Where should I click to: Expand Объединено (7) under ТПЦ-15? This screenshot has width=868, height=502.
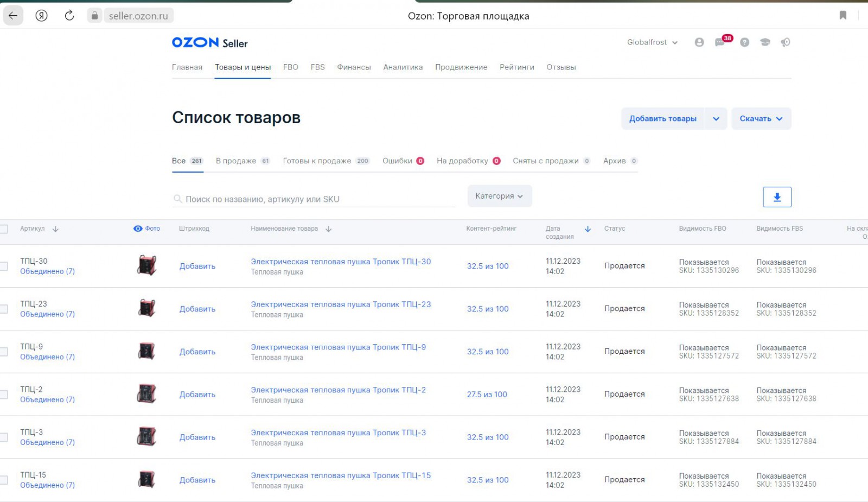pyautogui.click(x=47, y=485)
